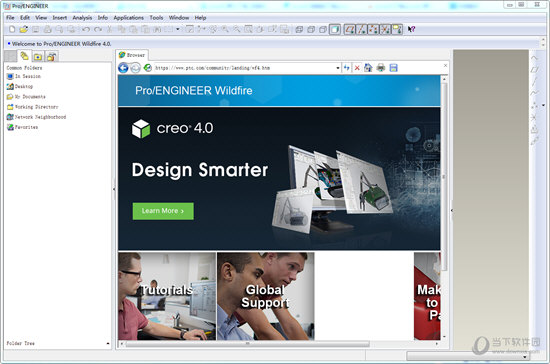The height and width of the screenshot is (364, 550).
Task: Collapse the navigator pane via left sash arrow
Action: (114, 189)
